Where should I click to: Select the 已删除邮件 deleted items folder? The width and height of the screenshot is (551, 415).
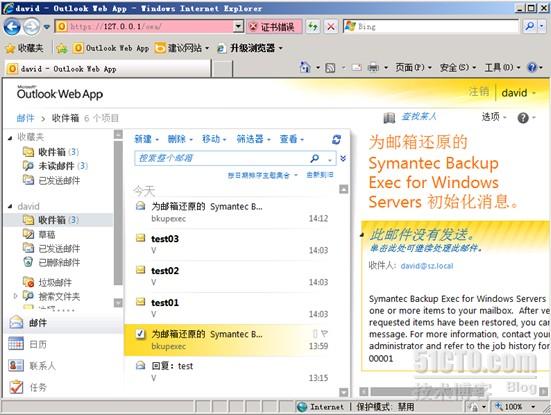52,262
